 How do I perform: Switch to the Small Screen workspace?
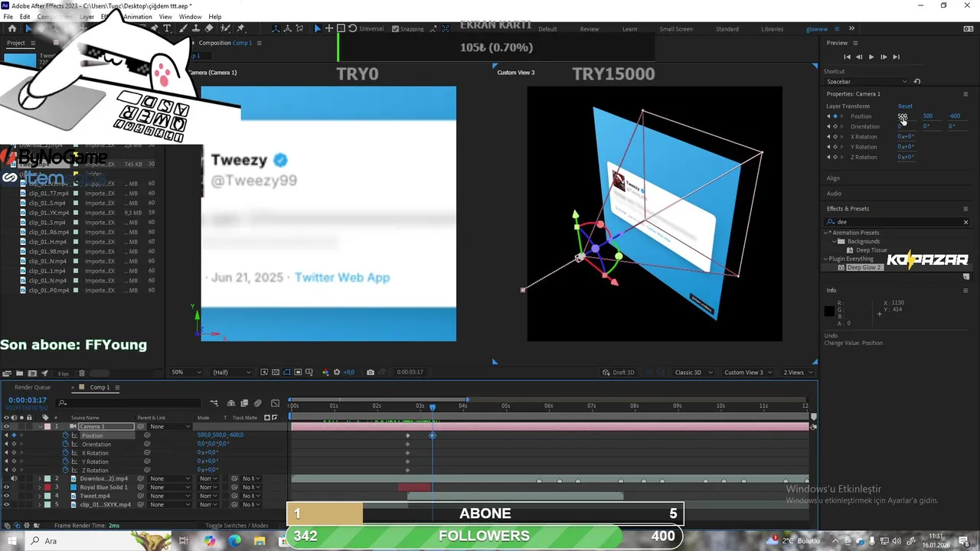pos(676,29)
